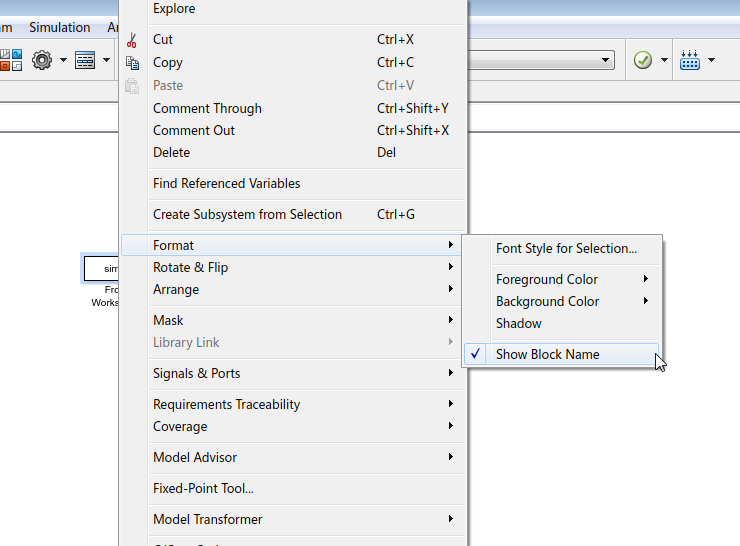Enable Shadow in the Format submenu
This screenshot has width=740, height=546.
pyautogui.click(x=519, y=323)
